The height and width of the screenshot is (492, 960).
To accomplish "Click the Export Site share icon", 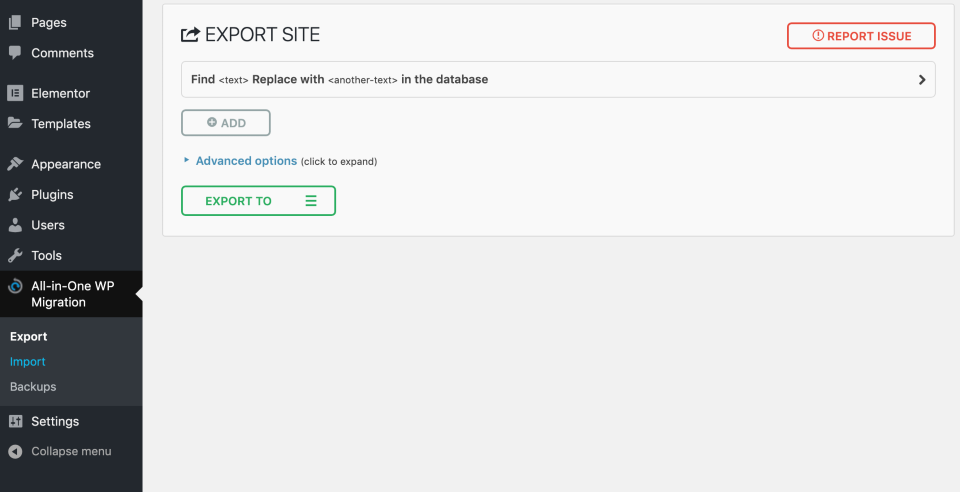I will (x=190, y=34).
